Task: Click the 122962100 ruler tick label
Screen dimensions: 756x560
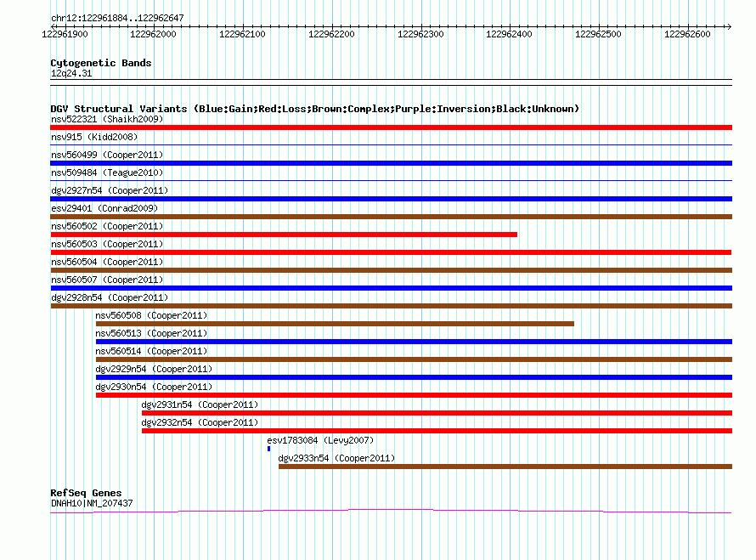Action: 243,34
